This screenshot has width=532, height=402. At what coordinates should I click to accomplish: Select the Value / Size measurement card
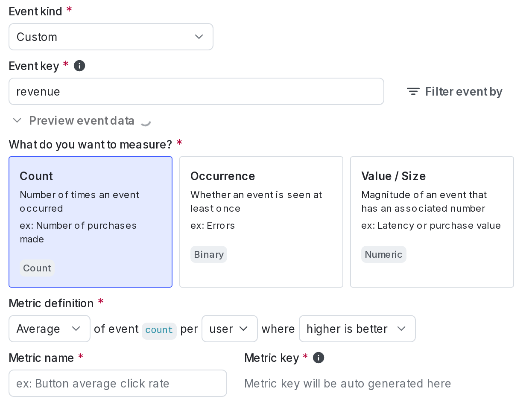click(x=432, y=221)
